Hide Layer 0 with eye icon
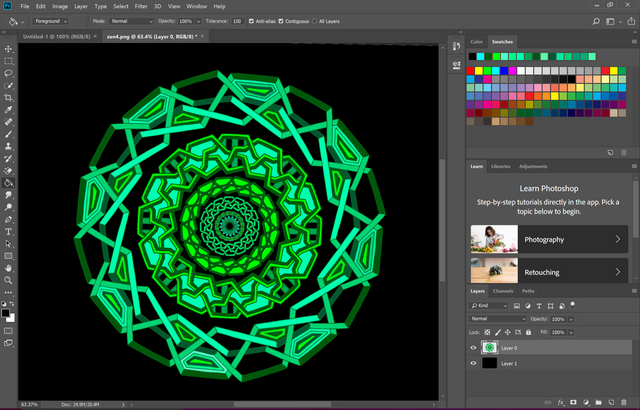Viewport: 640px width, 410px height. click(x=474, y=347)
